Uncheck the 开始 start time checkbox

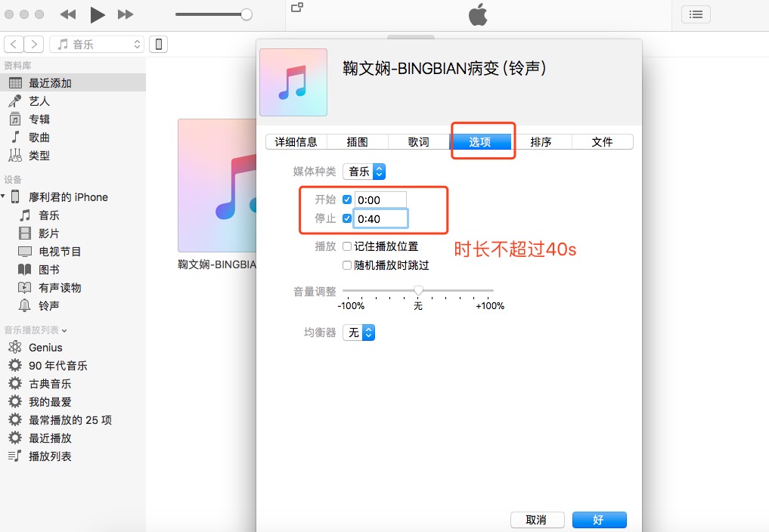pyautogui.click(x=347, y=199)
